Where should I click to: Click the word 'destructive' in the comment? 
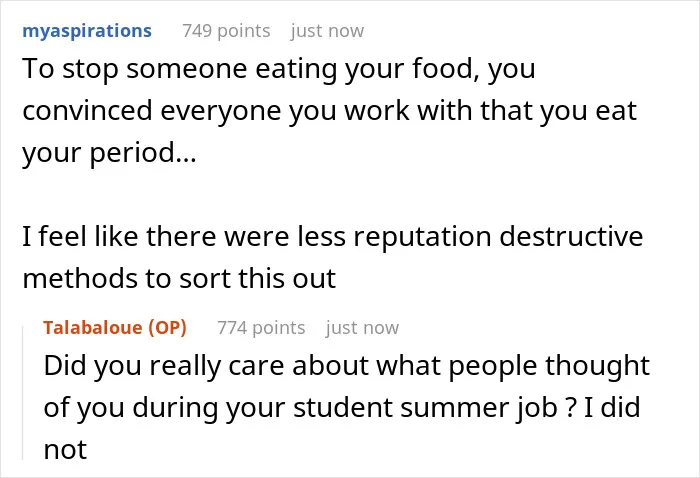(x=571, y=237)
